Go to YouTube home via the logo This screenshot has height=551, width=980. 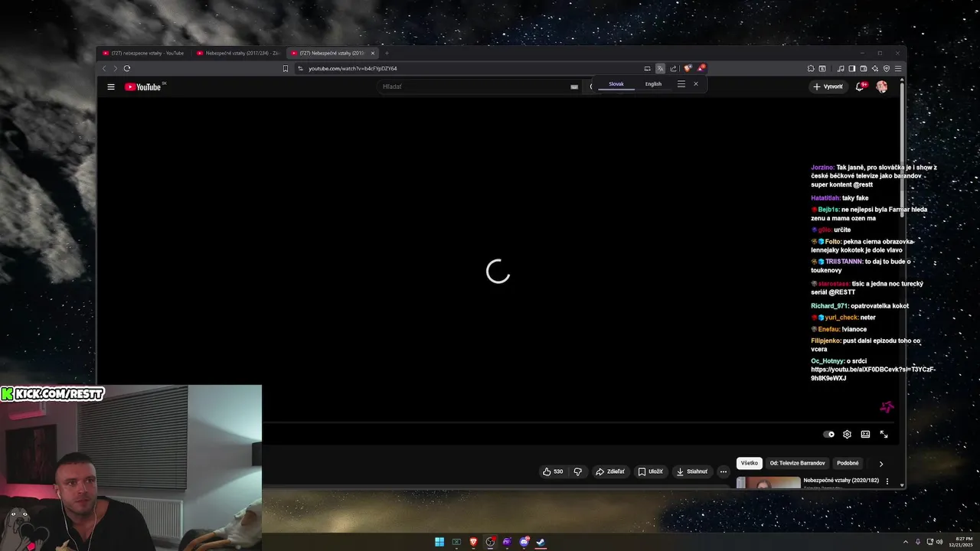pos(143,87)
